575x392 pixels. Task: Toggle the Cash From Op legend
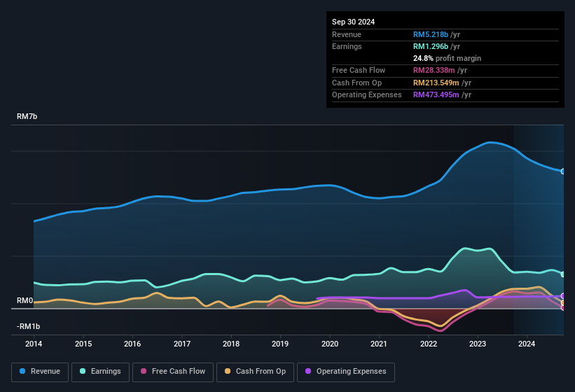[x=254, y=371]
